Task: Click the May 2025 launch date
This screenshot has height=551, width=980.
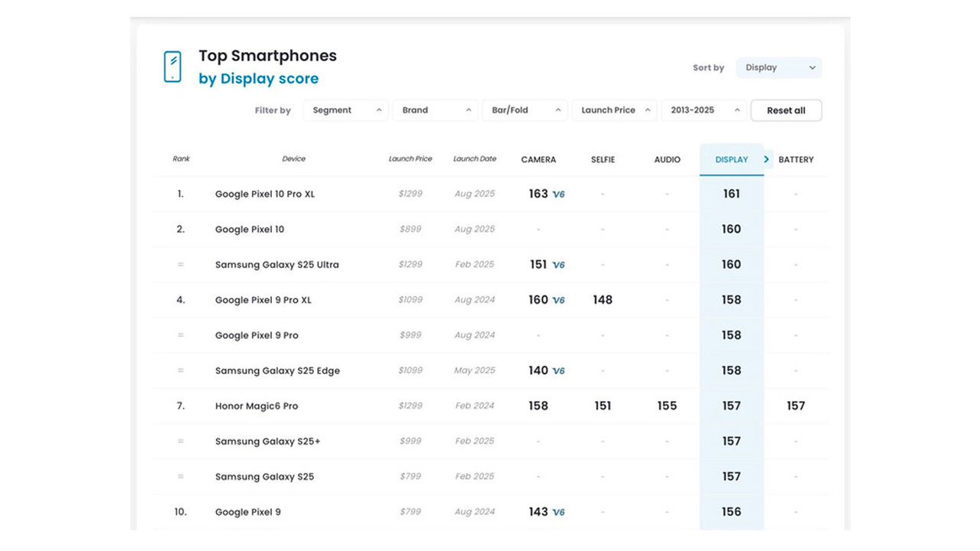Action: pyautogui.click(x=475, y=370)
